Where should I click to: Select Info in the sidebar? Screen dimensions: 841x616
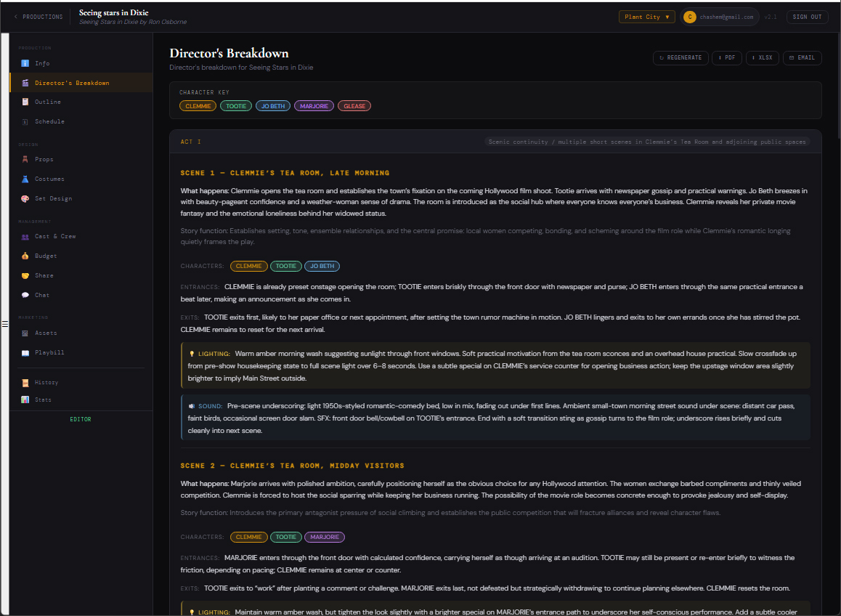[81, 63]
